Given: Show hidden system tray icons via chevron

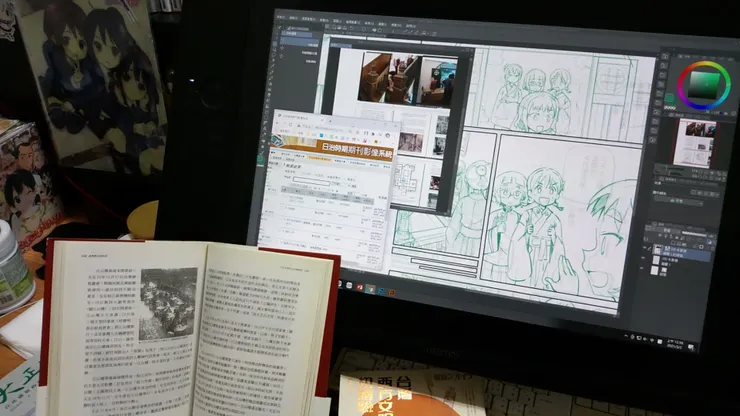Looking at the screenshot, I should click(626, 336).
